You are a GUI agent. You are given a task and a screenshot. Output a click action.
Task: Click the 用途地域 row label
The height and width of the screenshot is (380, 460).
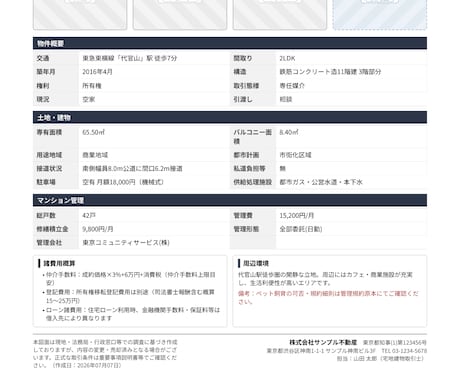coord(49,155)
